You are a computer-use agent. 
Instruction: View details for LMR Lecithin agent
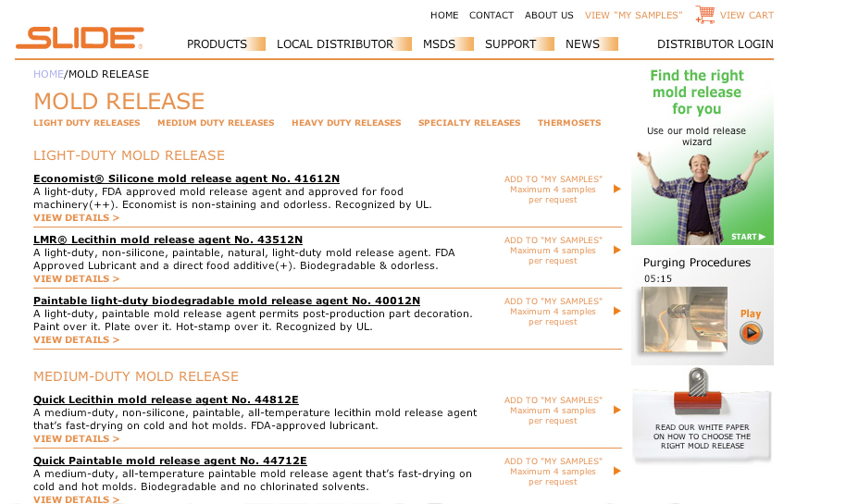[76, 278]
